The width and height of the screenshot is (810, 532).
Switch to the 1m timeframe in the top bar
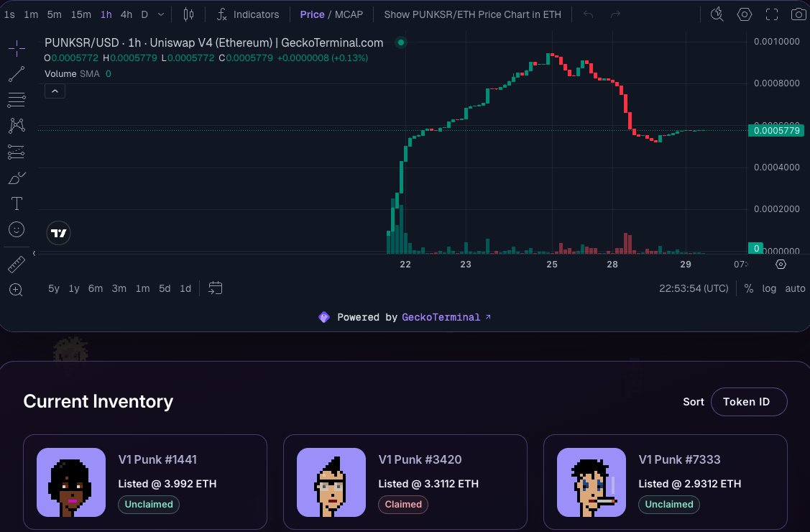(31, 14)
